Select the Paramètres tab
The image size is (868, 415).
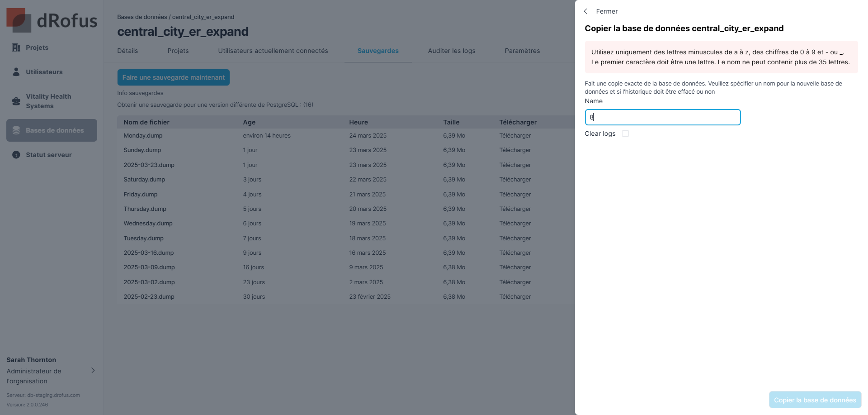point(522,51)
